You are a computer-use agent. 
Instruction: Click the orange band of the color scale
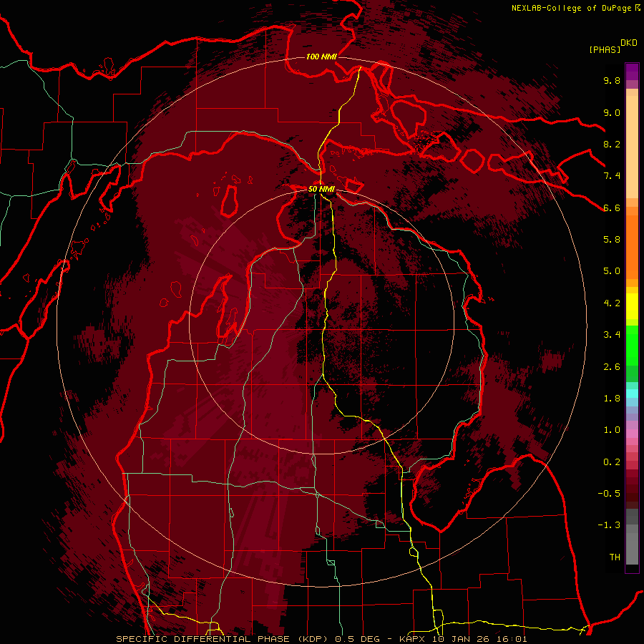(x=632, y=246)
